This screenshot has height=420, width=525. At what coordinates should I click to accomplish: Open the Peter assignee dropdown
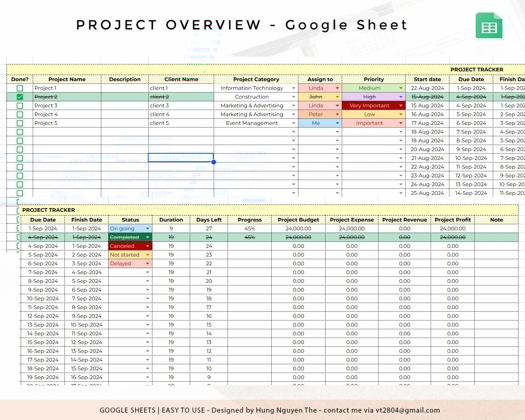[x=337, y=114]
